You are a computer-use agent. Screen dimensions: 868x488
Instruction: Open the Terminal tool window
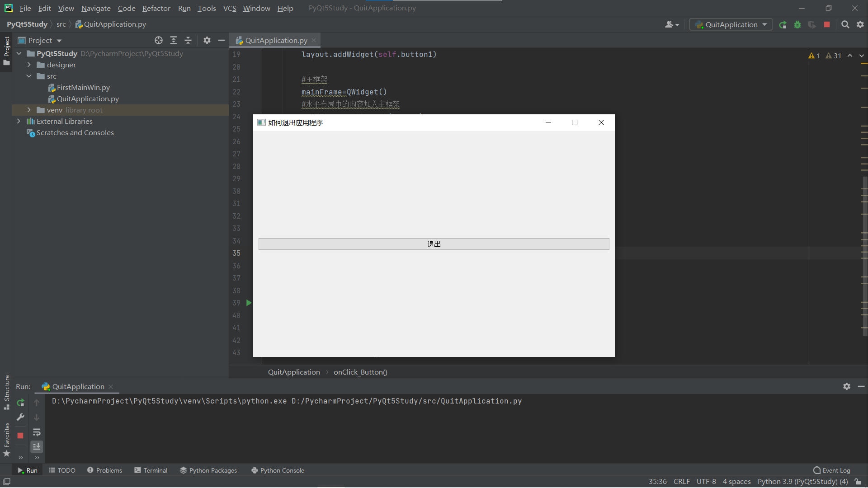151,470
